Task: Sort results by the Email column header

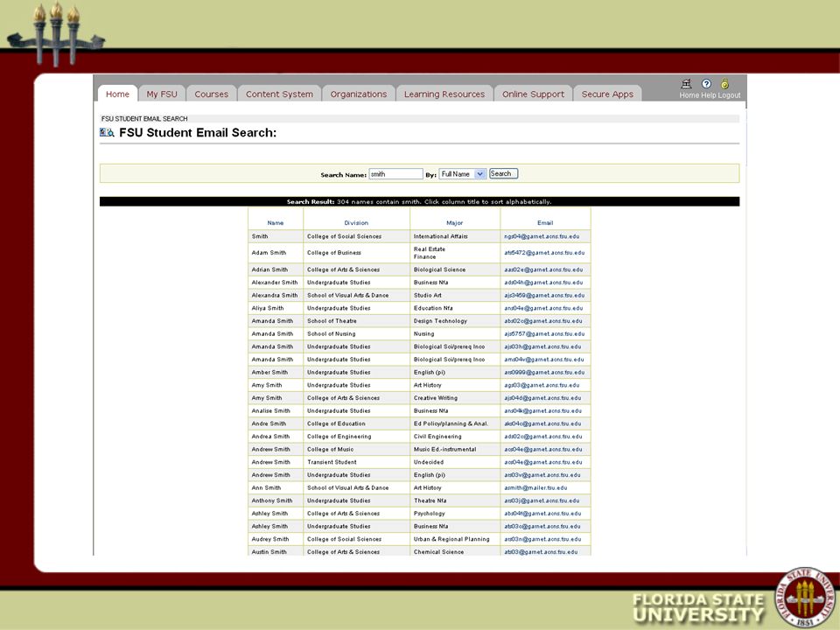Action: 545,223
